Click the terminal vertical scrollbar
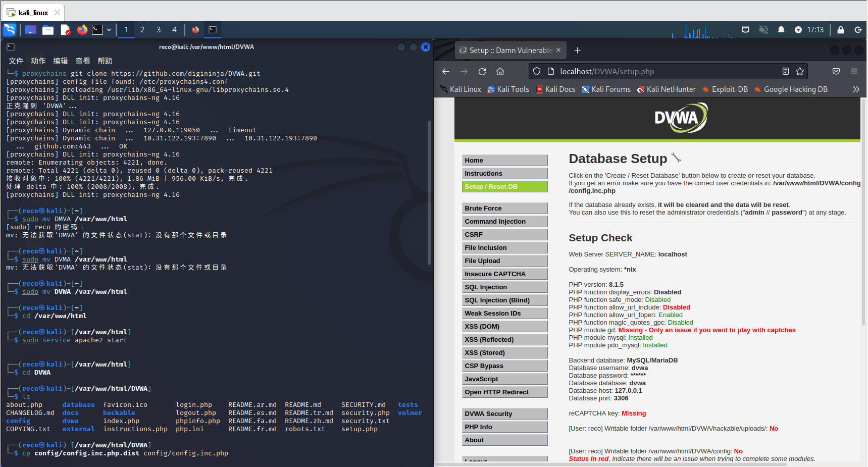This screenshot has height=467, width=868. click(x=429, y=192)
